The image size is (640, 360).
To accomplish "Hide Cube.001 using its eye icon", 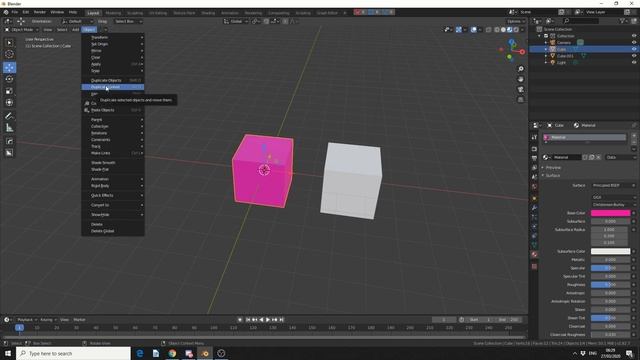I will (x=634, y=56).
